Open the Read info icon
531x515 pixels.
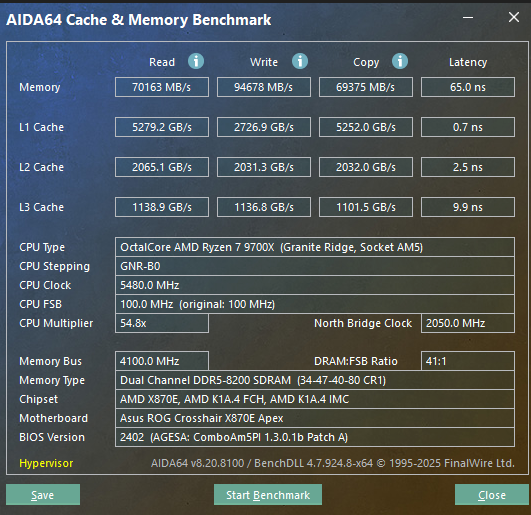coord(196,61)
